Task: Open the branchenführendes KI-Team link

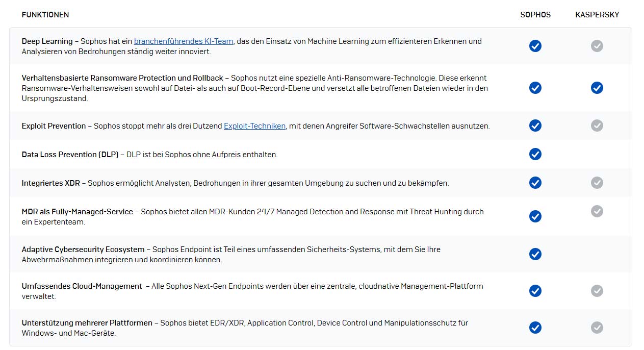Action: (x=184, y=41)
